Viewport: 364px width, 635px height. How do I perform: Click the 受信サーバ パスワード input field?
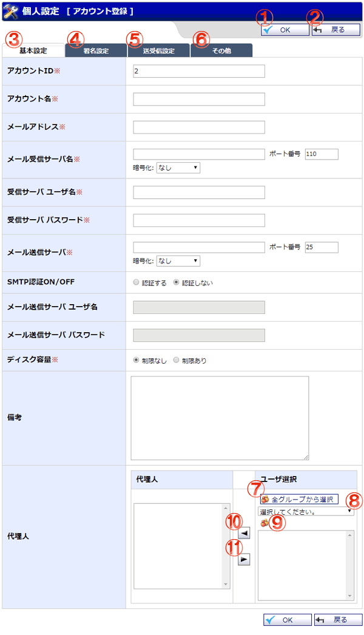pyautogui.click(x=199, y=220)
